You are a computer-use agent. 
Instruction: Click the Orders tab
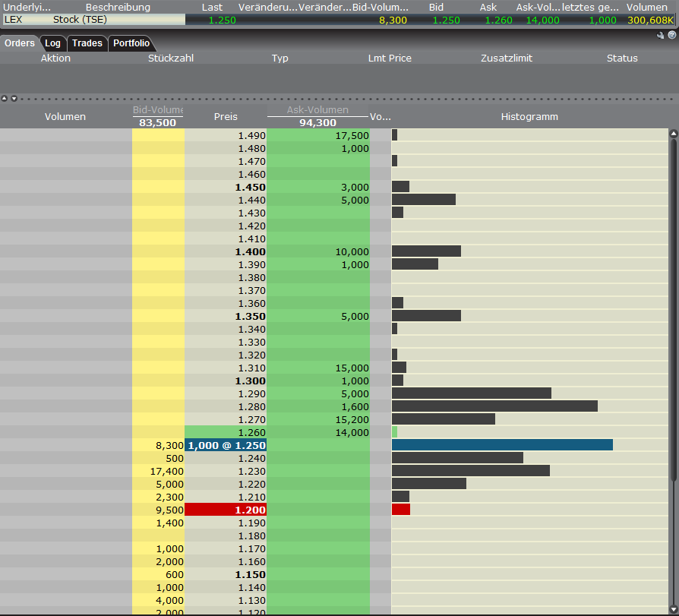click(20, 43)
